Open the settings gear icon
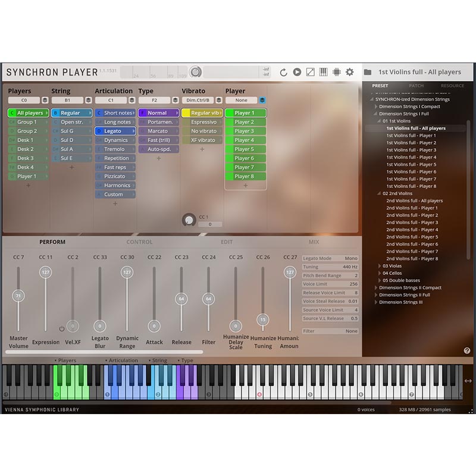This screenshot has width=476, height=476. point(350,72)
